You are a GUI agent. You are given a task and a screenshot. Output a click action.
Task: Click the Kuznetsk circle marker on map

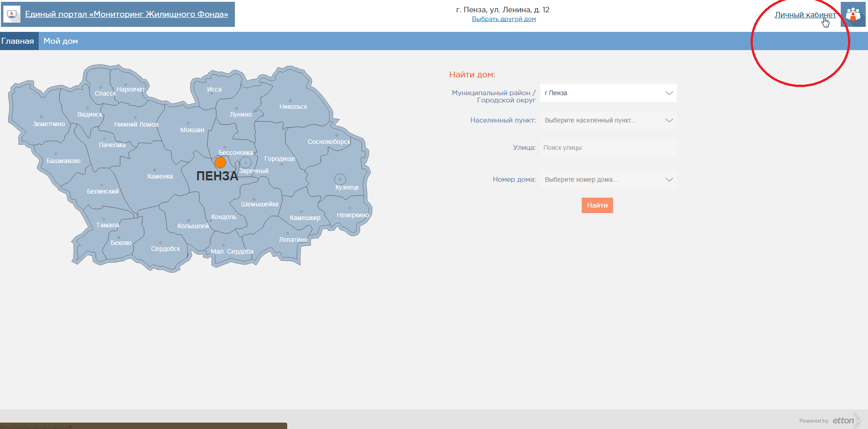point(340,179)
